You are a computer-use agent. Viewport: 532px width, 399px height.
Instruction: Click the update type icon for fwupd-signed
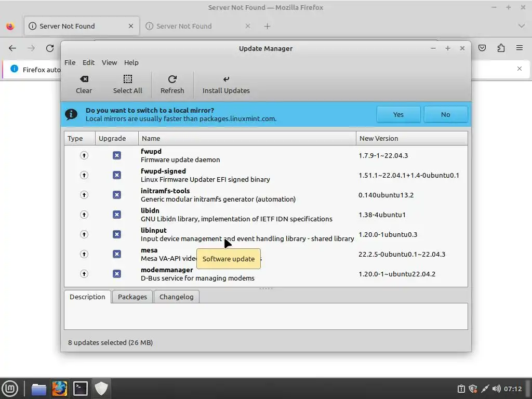(x=84, y=175)
